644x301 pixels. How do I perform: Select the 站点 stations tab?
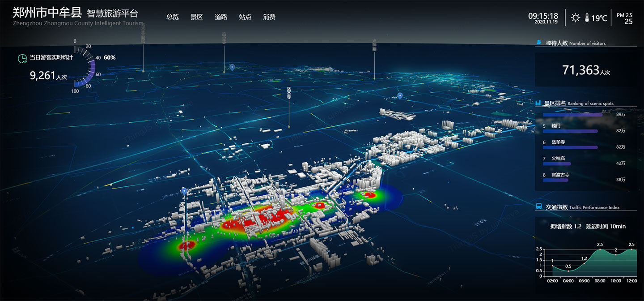click(245, 17)
